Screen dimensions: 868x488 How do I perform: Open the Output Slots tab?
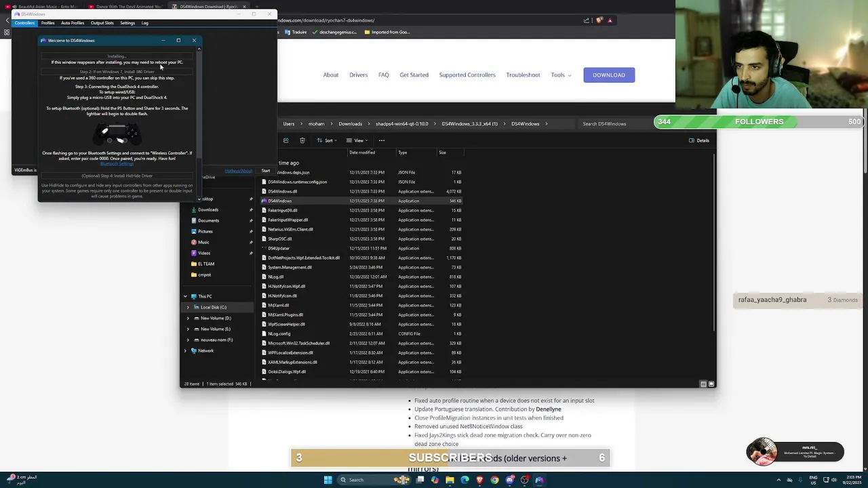pos(102,23)
